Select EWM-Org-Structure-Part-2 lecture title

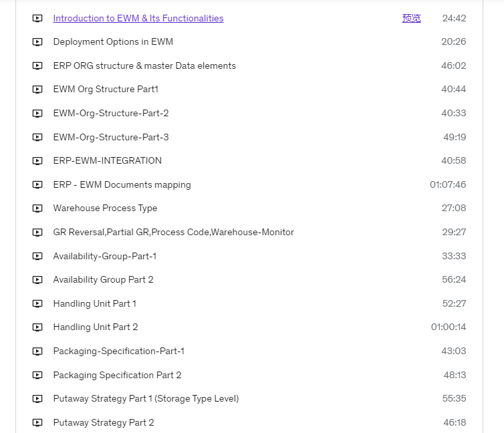tap(111, 114)
